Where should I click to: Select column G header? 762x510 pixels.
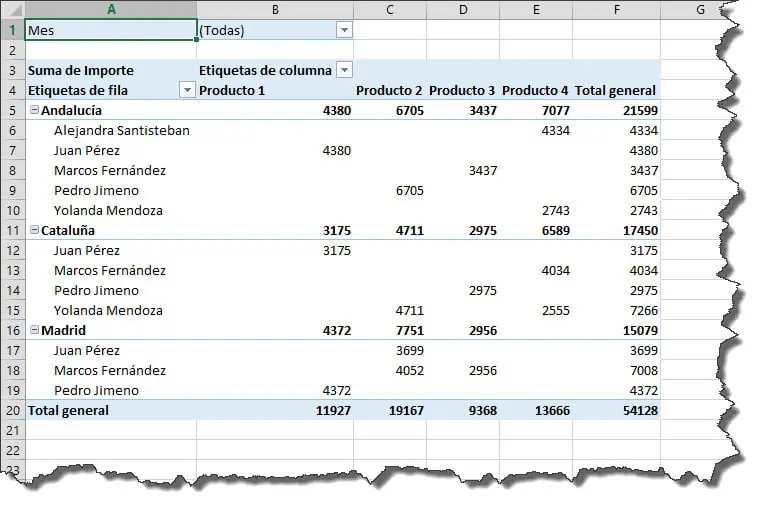699,10
